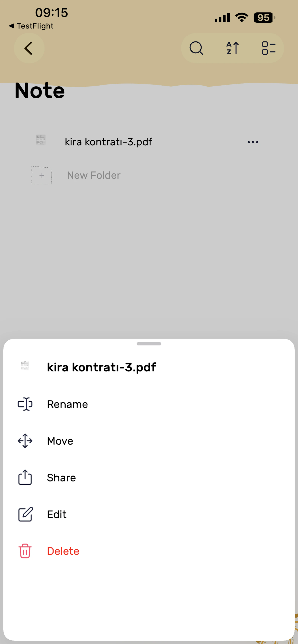Screen dimensions: 298x644
Task: Return to TestFlight from the status bar
Action: 31,26
